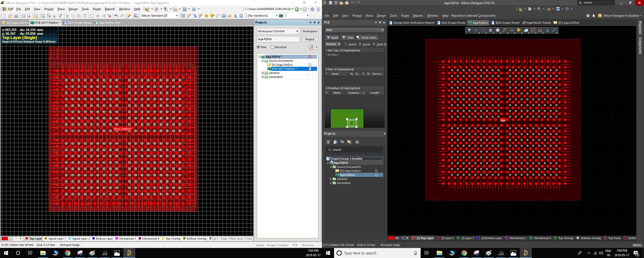Select the Place String text tool in AD19 active bar
The width and height of the screenshot is (644, 258).
click(547, 30)
